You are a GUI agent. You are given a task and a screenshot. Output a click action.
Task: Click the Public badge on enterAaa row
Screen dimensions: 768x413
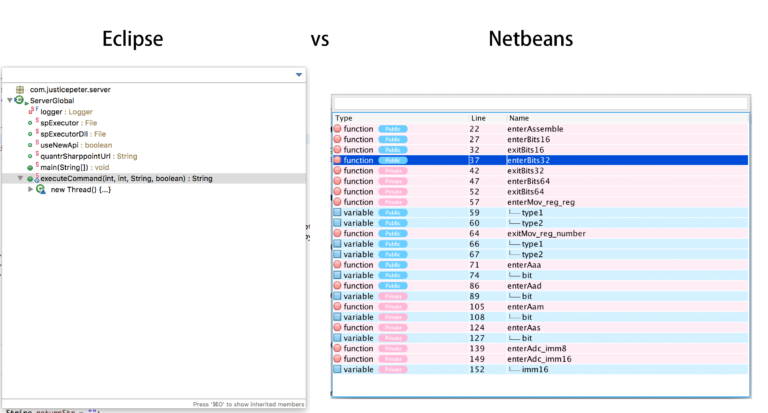[x=393, y=265]
